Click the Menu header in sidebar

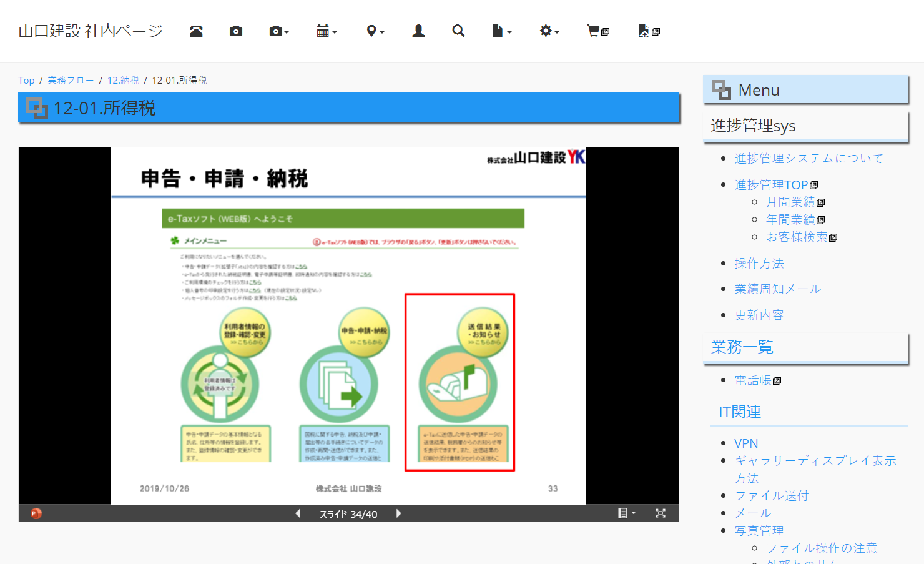tap(805, 90)
